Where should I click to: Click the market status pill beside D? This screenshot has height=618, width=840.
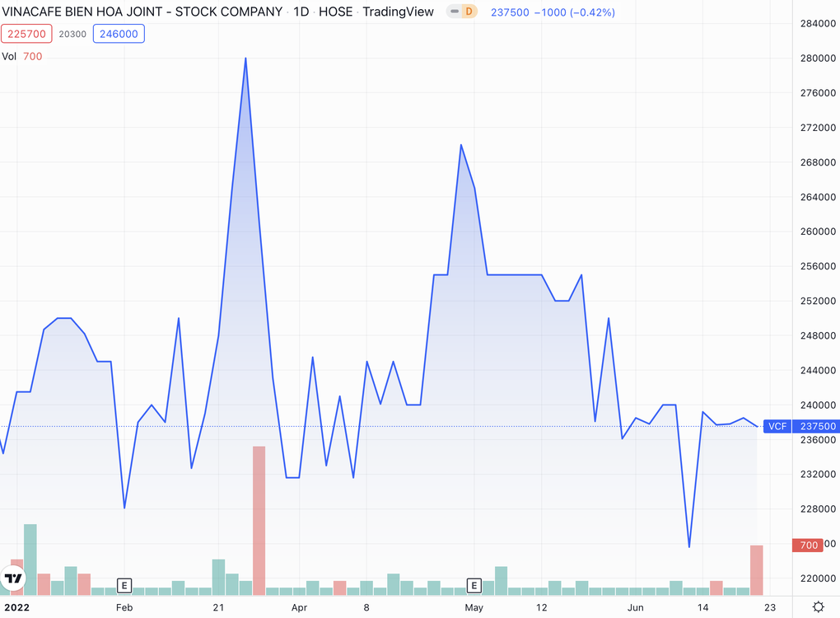pyautogui.click(x=455, y=12)
